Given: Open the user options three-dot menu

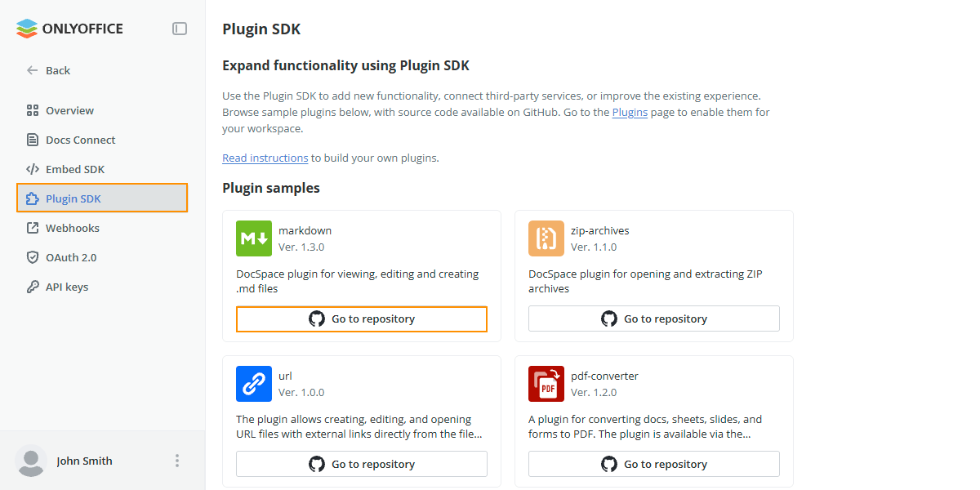Looking at the screenshot, I should (x=177, y=461).
